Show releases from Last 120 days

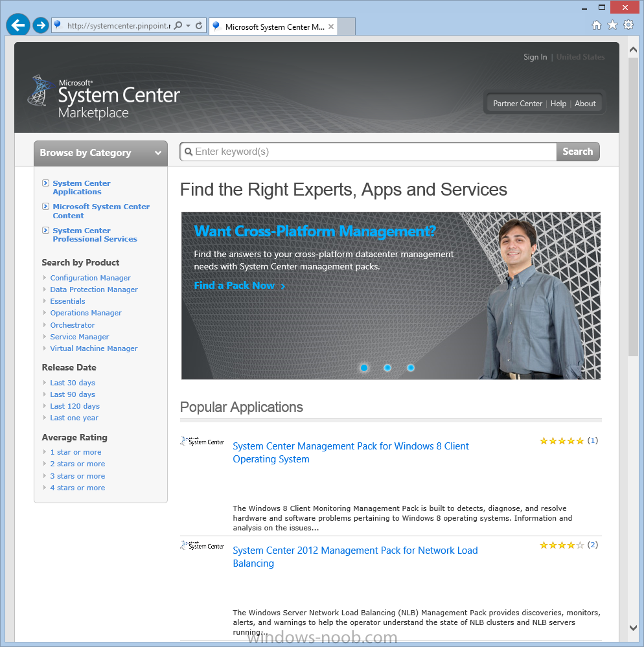click(x=75, y=406)
